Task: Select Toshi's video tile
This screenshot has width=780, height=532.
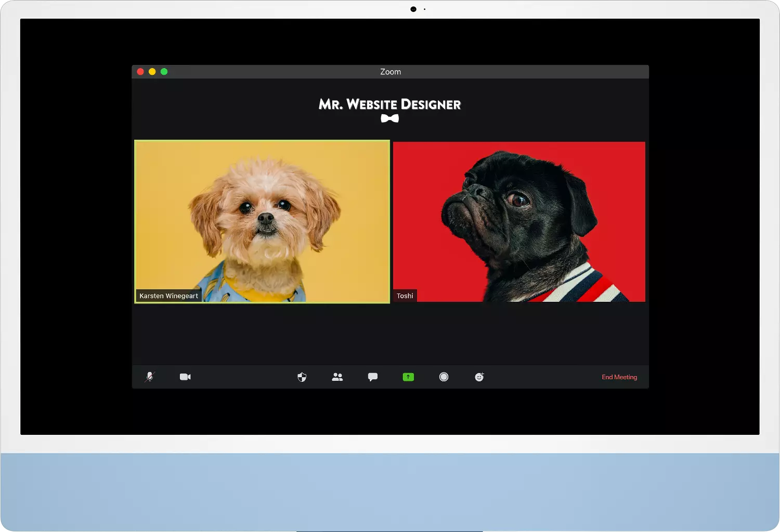Action: click(x=519, y=218)
